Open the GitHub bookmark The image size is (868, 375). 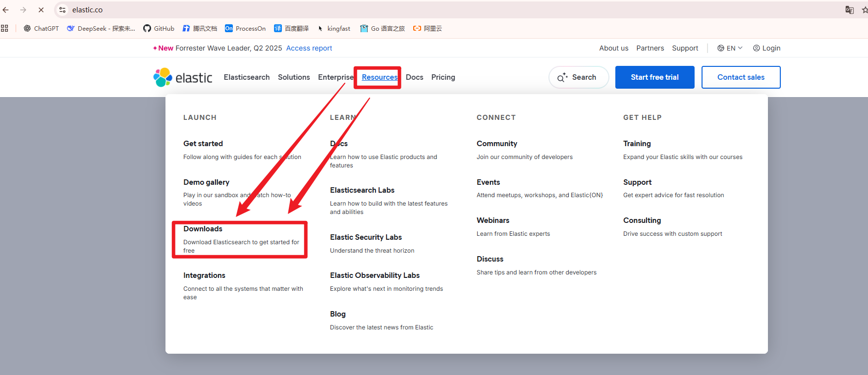point(159,28)
